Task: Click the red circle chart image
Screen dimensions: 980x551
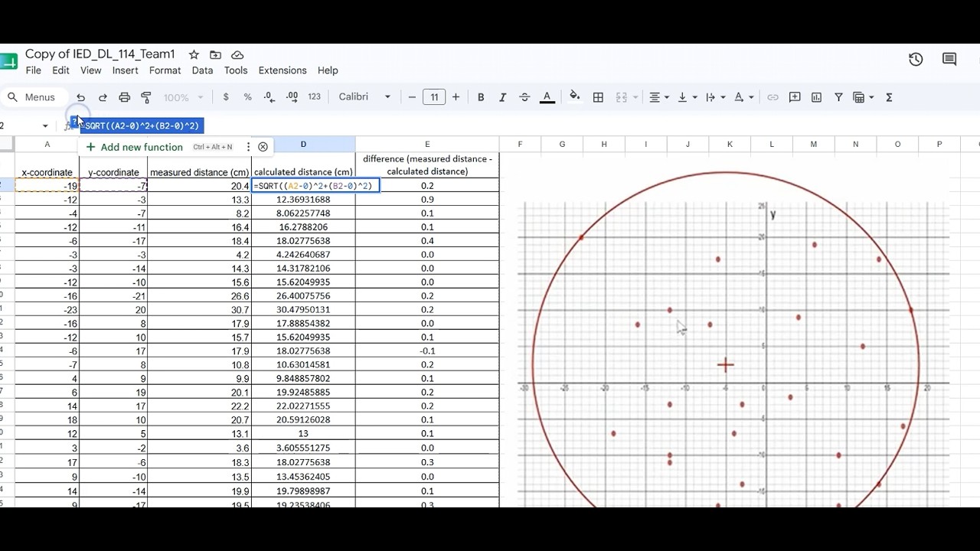Action: coord(726,339)
